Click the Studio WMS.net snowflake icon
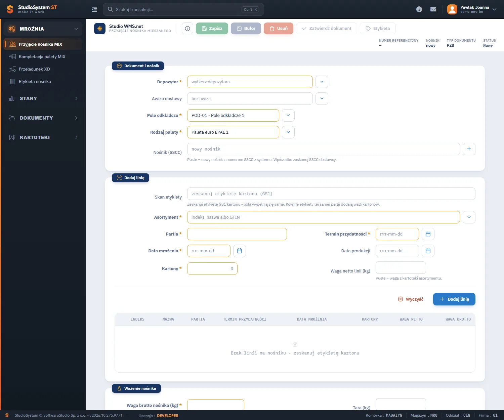 (100, 29)
